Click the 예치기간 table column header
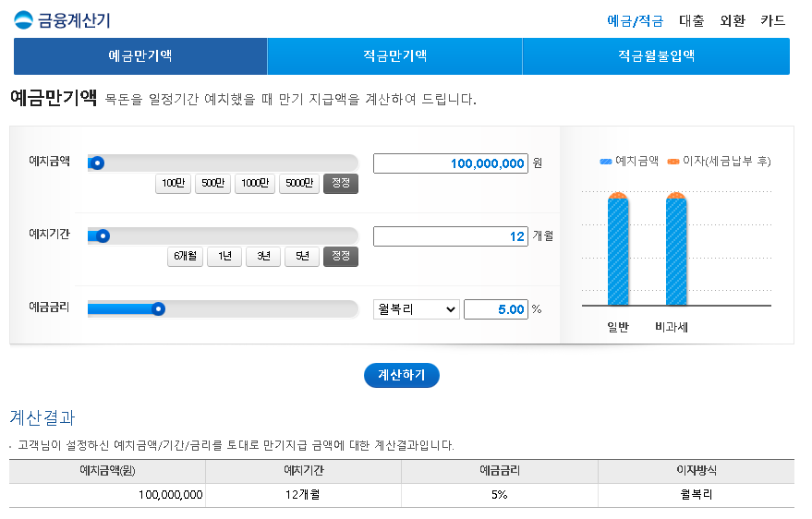This screenshot has height=519, width=812. [304, 471]
